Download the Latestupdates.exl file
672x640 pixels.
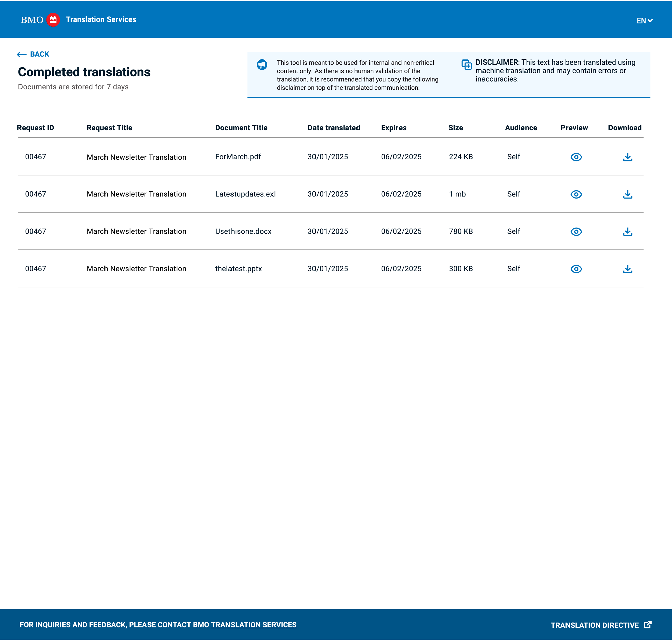[x=627, y=194]
